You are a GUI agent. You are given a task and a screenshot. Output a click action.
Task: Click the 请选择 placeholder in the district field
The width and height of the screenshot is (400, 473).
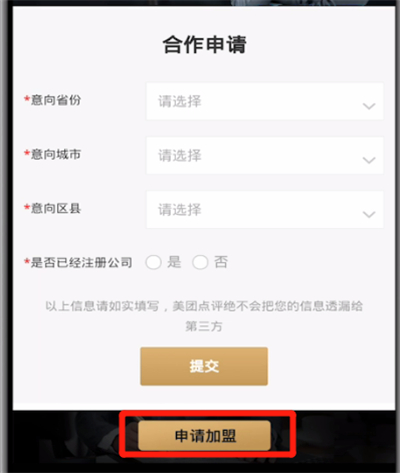point(180,210)
